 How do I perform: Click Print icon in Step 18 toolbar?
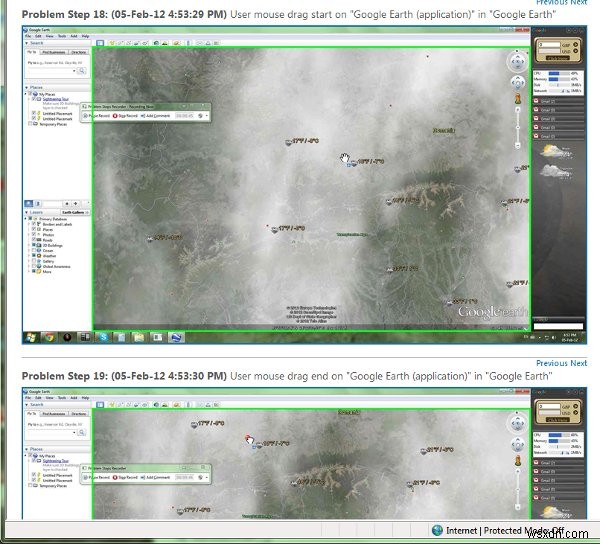[x=208, y=43]
